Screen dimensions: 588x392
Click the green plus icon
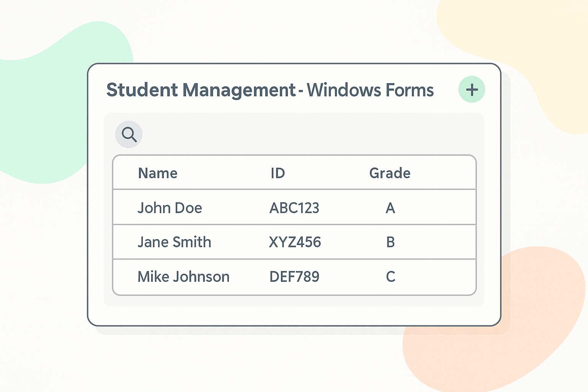pos(472,90)
